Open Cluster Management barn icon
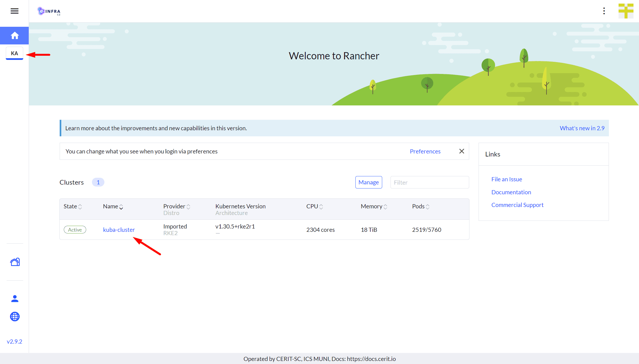Image resolution: width=639 pixels, height=364 pixels. point(15,262)
